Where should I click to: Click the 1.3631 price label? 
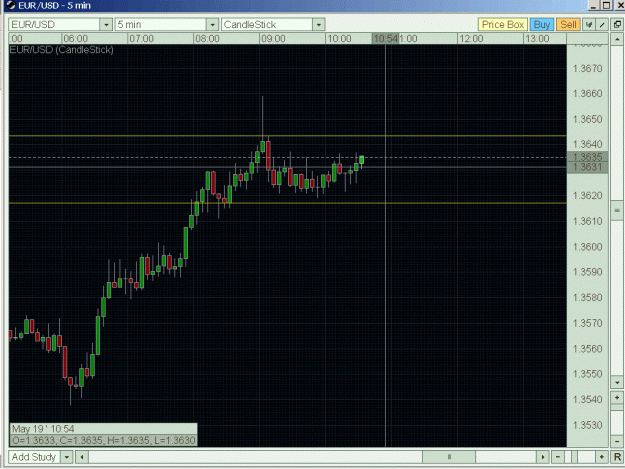[588, 167]
